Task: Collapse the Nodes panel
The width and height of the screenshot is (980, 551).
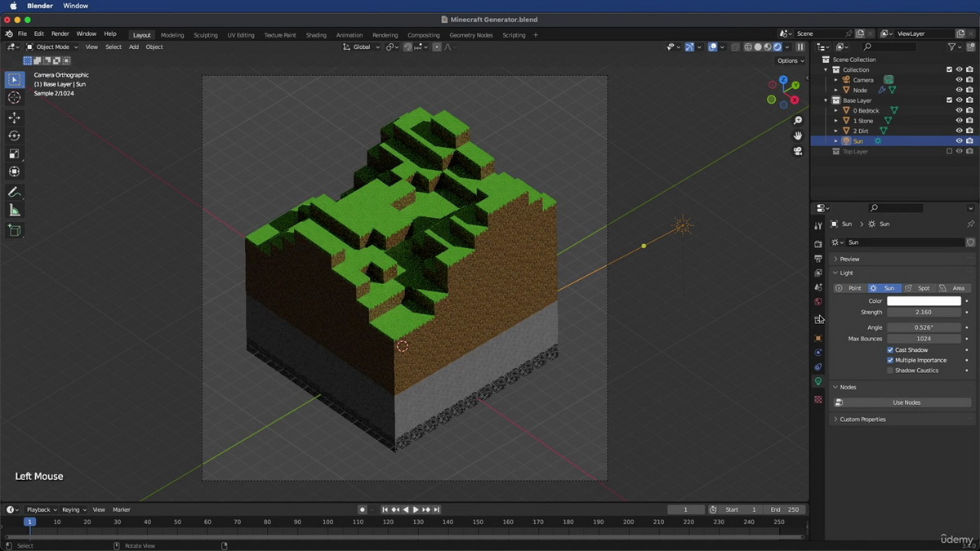Action: tap(848, 387)
